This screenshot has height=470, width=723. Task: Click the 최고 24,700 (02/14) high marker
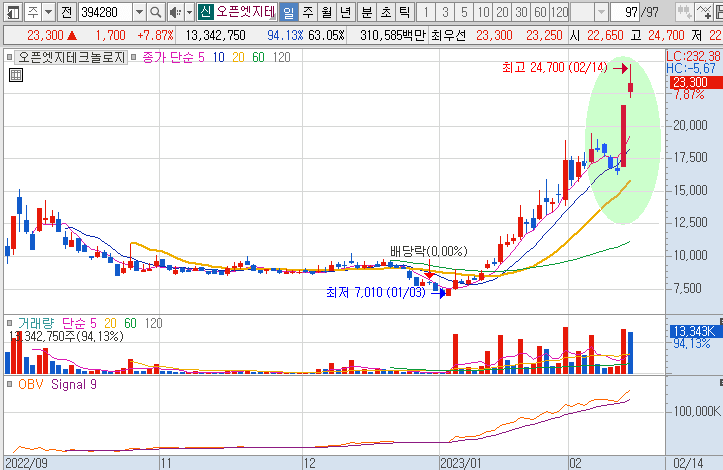pyautogui.click(x=555, y=68)
